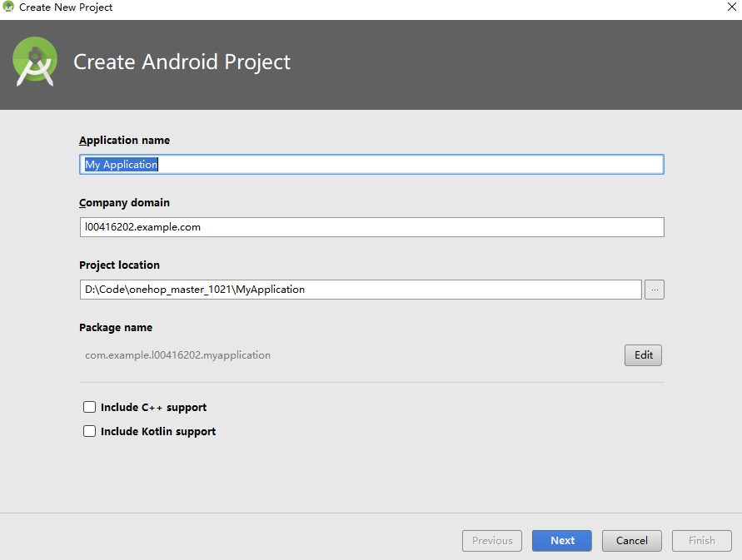The width and height of the screenshot is (742, 560).
Task: Click the Previous button
Action: pyautogui.click(x=491, y=540)
